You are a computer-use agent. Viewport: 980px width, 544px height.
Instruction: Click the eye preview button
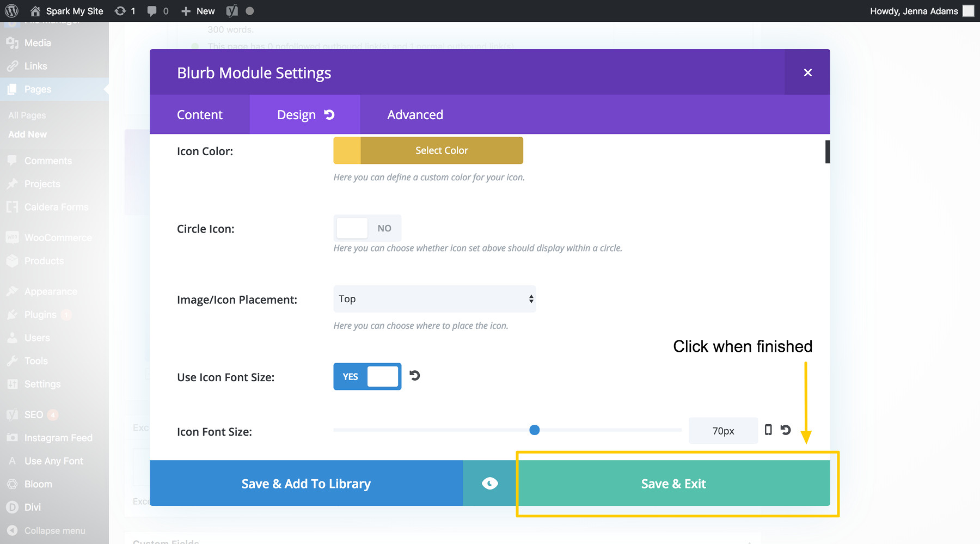(490, 484)
